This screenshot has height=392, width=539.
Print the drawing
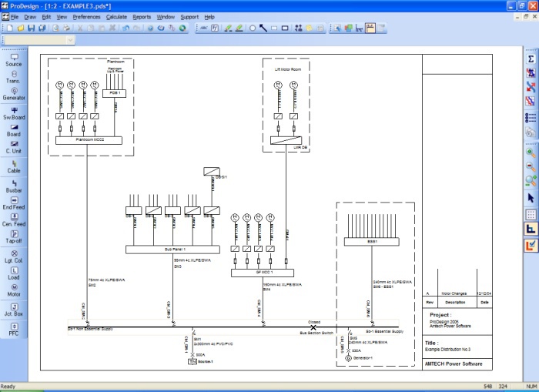[x=66, y=28]
